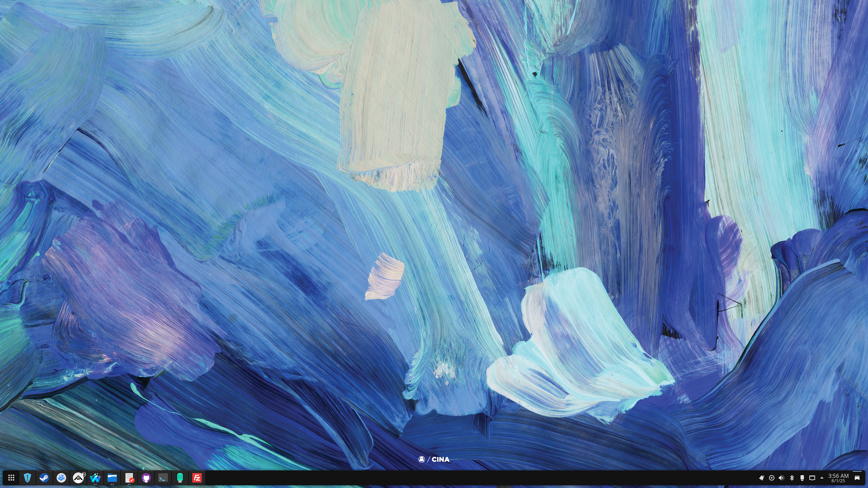Launch FileZilla from the taskbar

pyautogui.click(x=197, y=478)
